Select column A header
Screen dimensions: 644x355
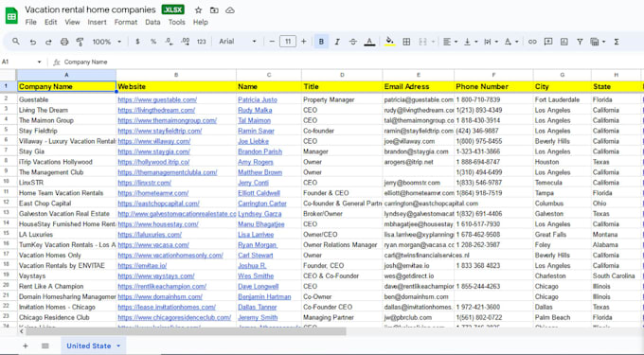click(66, 75)
